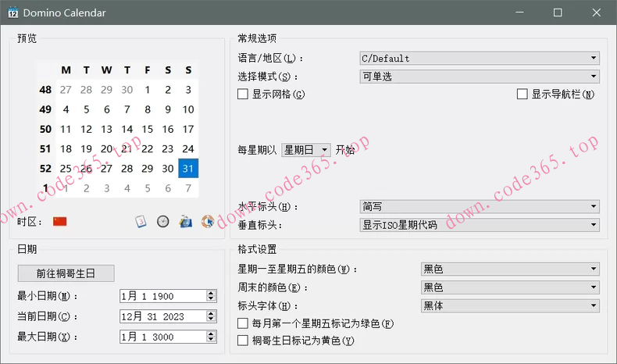Click the blue toolbox settings icon

click(x=185, y=222)
